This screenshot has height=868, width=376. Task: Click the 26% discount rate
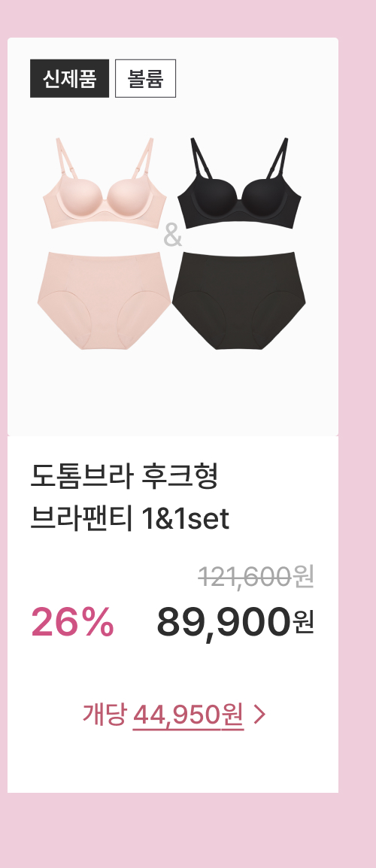72,622
